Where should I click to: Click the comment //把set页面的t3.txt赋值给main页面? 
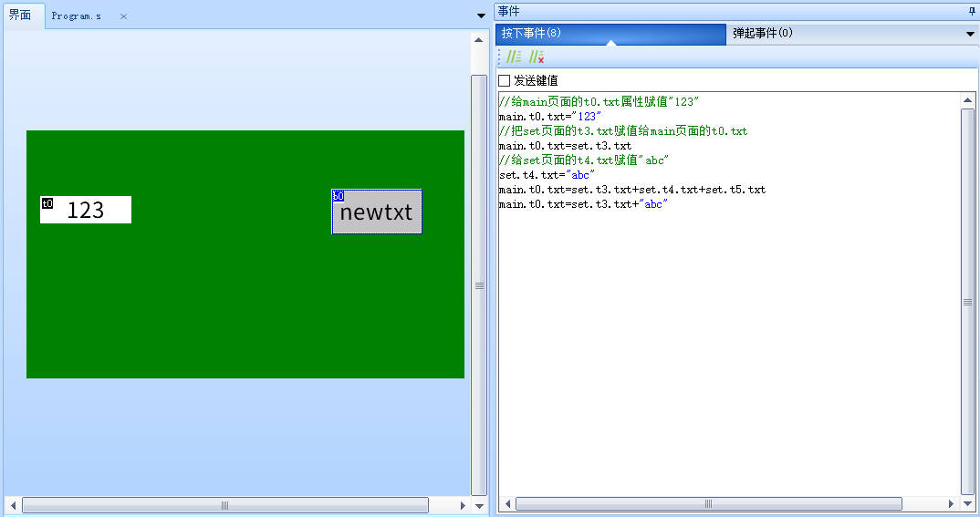point(623,131)
